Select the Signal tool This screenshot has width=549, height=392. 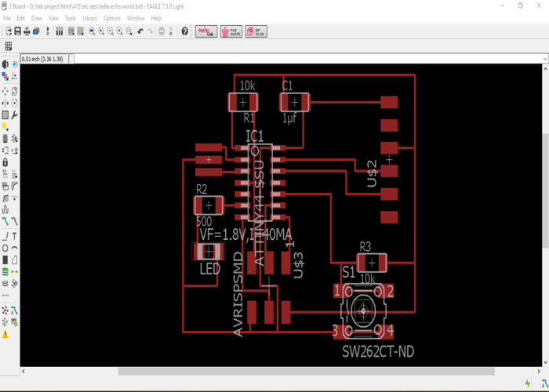pyautogui.click(x=14, y=271)
